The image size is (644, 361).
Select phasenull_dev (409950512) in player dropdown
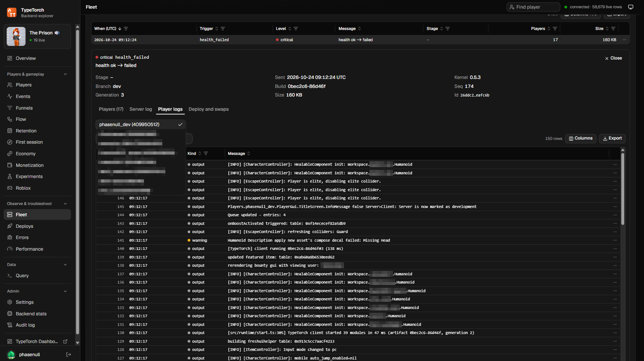[141, 125]
